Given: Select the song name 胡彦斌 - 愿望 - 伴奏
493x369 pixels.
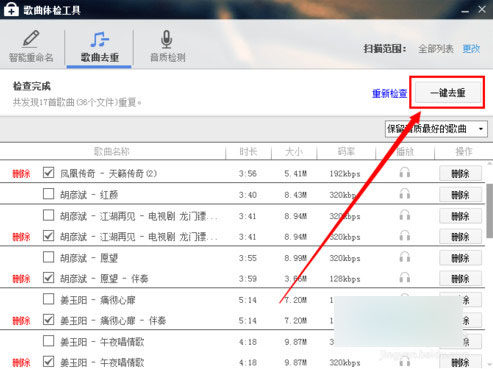Looking at the screenshot, I should coord(104,278).
